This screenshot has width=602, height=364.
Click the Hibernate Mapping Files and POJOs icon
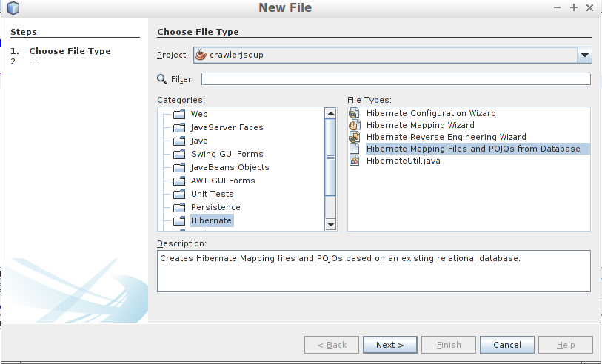coord(355,149)
